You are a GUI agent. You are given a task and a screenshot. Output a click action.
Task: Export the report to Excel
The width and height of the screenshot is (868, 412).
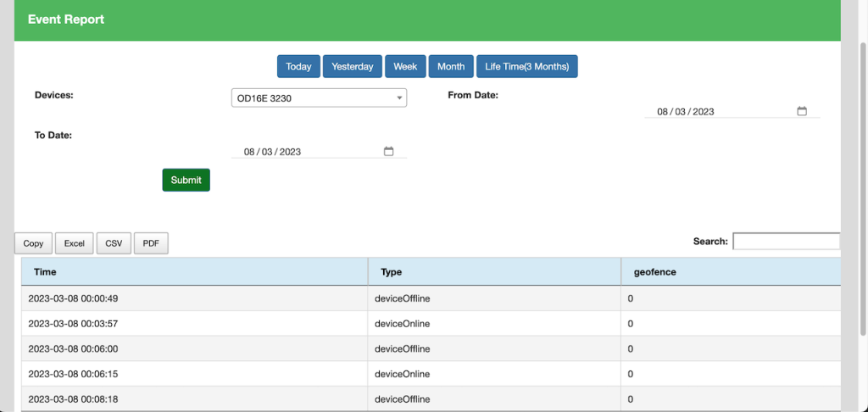75,243
